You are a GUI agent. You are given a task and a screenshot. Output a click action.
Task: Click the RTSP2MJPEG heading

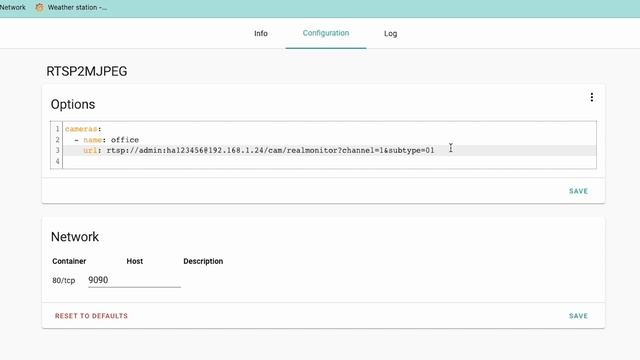(87, 71)
